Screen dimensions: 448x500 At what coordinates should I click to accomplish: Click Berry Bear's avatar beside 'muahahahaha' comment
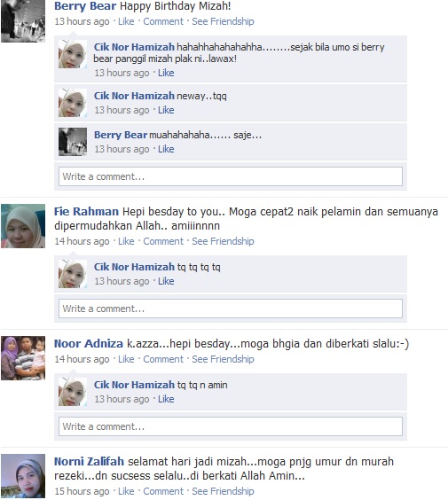[x=73, y=142]
